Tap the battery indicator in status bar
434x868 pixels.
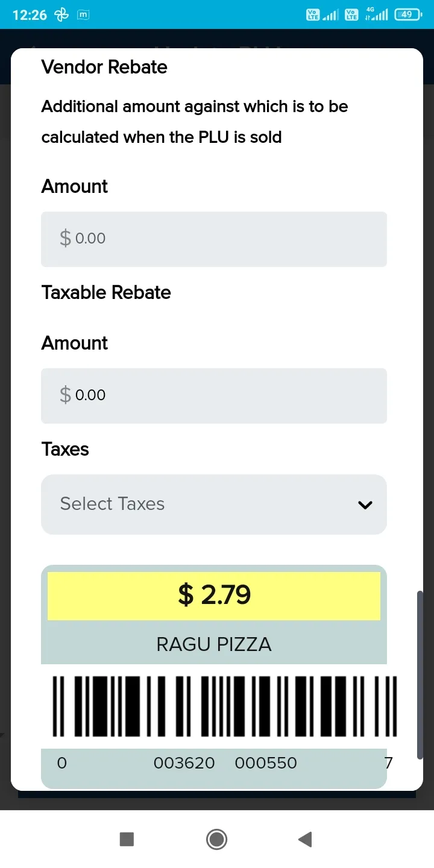tap(408, 14)
